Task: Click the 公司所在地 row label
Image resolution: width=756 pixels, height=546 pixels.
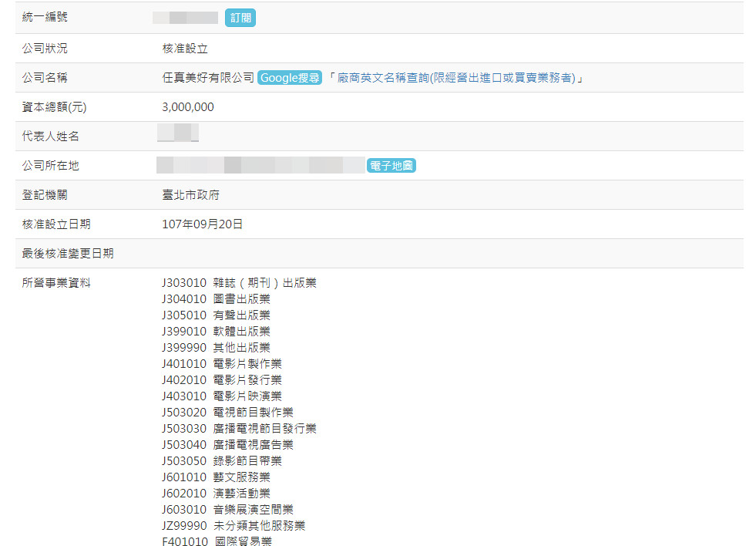Action: point(51,166)
